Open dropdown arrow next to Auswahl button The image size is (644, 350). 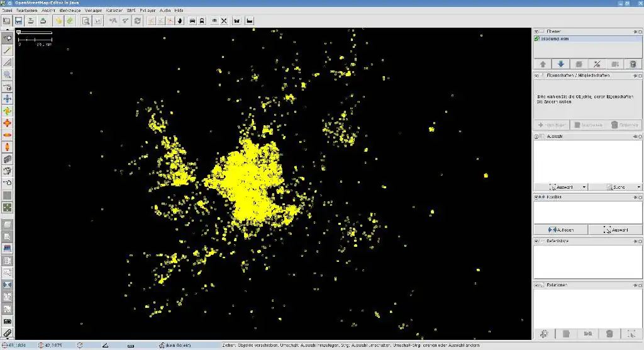[584, 187]
